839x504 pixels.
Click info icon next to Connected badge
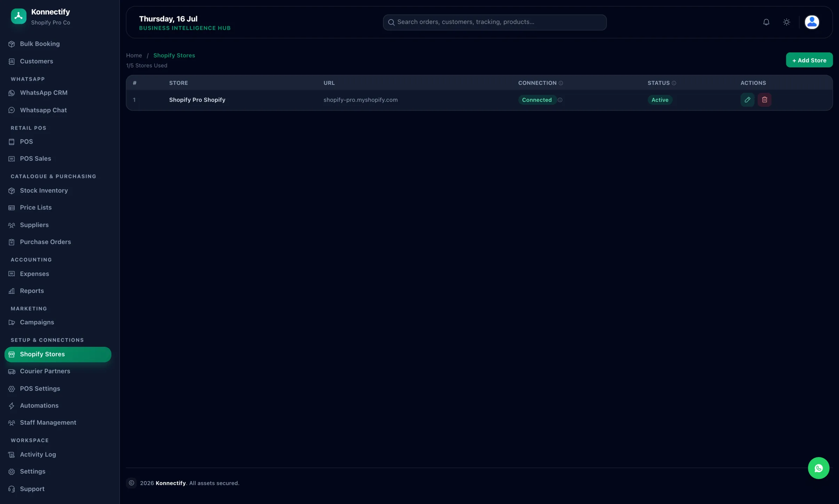click(x=560, y=100)
